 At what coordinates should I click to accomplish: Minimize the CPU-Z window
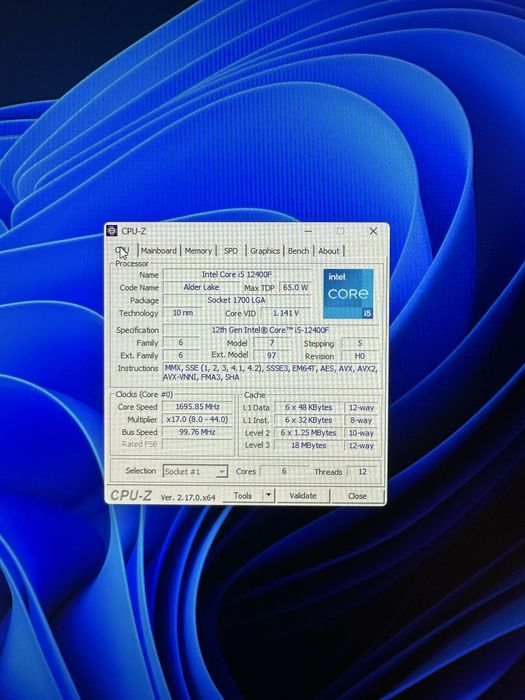point(308,231)
